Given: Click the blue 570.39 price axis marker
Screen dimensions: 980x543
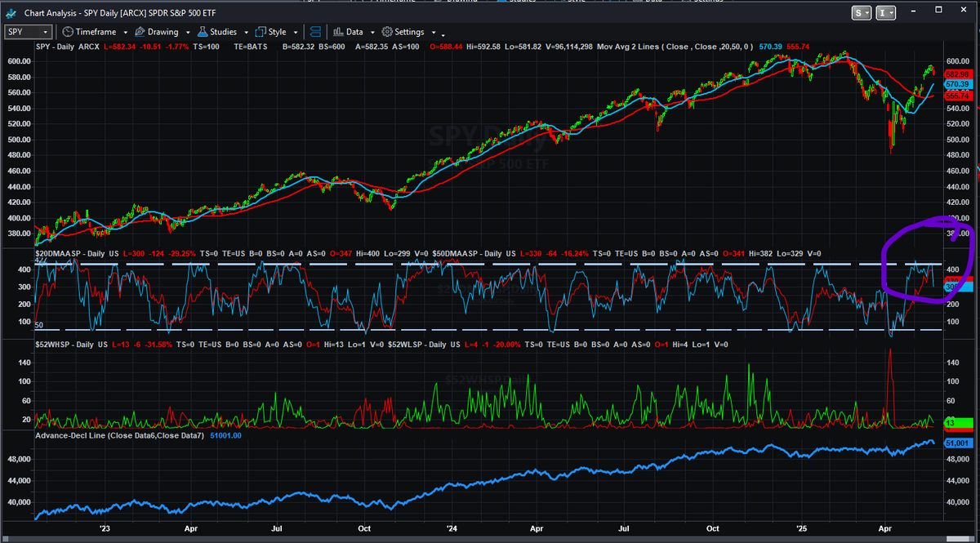Looking at the screenshot, I should tap(957, 85).
